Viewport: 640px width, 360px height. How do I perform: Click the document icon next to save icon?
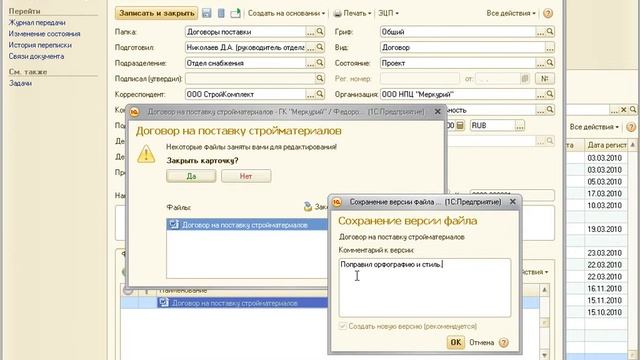(x=221, y=13)
